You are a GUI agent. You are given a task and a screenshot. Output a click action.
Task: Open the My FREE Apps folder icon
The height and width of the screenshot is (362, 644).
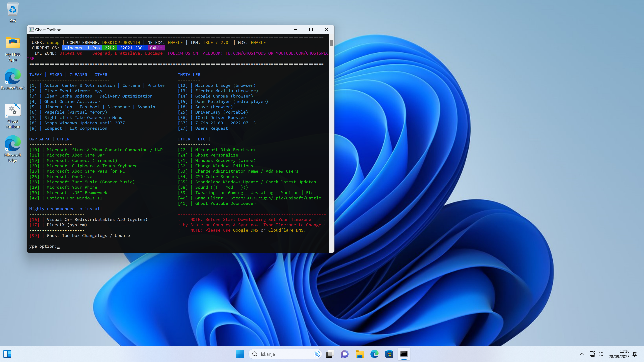coord(13,49)
